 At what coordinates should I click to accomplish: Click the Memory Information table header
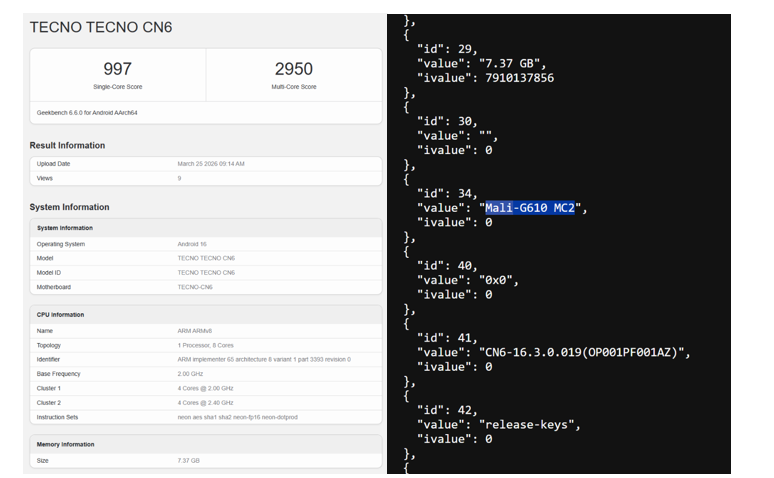(x=66, y=445)
